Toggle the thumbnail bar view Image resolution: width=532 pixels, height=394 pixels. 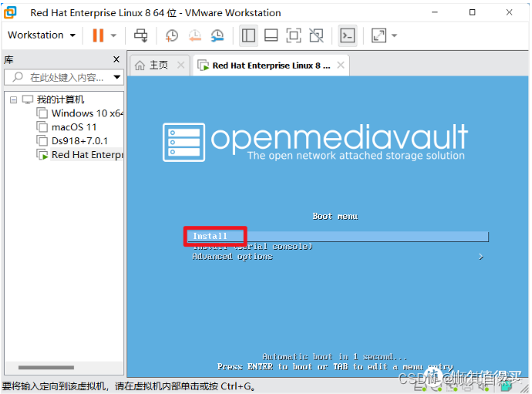coord(271,35)
